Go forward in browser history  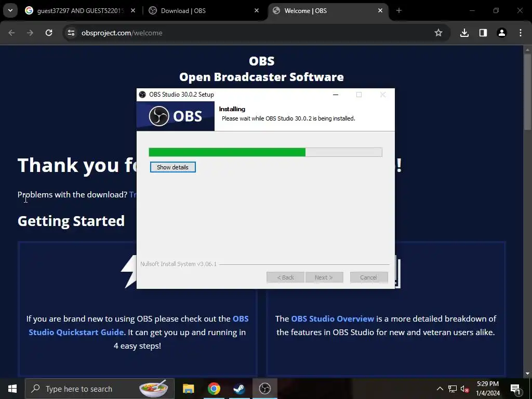(30, 33)
